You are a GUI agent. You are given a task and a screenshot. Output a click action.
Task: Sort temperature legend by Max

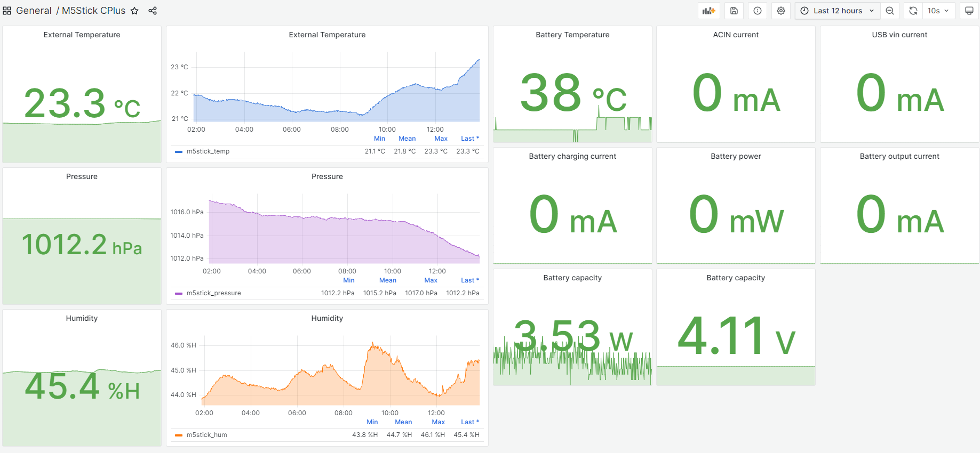(441, 139)
